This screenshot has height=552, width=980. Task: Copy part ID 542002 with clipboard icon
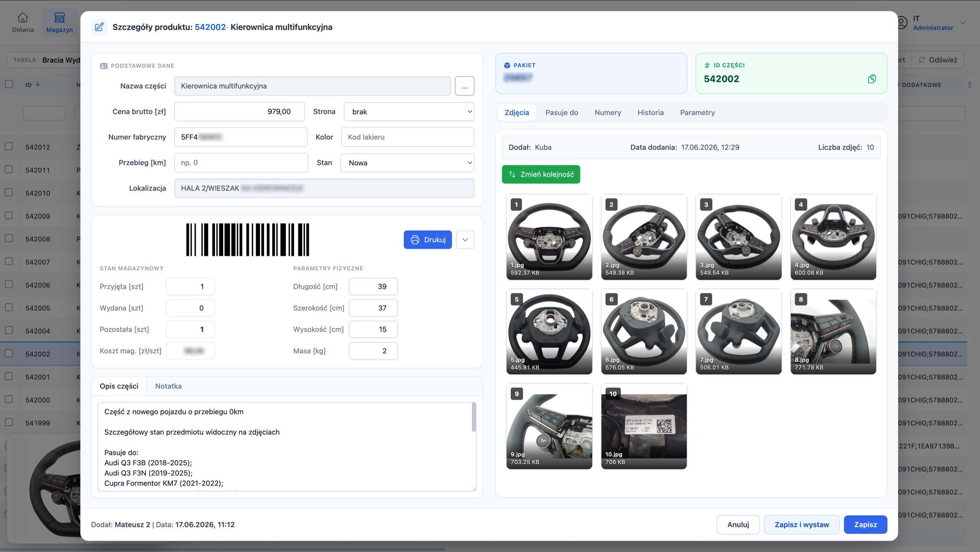click(x=872, y=79)
